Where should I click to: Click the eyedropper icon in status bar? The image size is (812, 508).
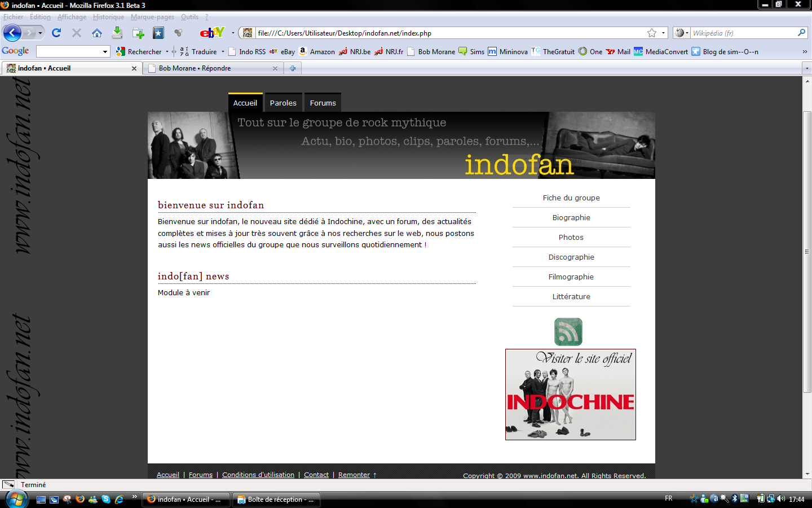pyautogui.click(x=8, y=484)
